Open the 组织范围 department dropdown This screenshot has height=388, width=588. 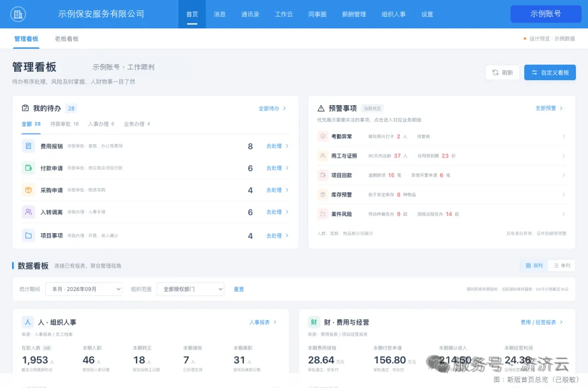(191, 289)
